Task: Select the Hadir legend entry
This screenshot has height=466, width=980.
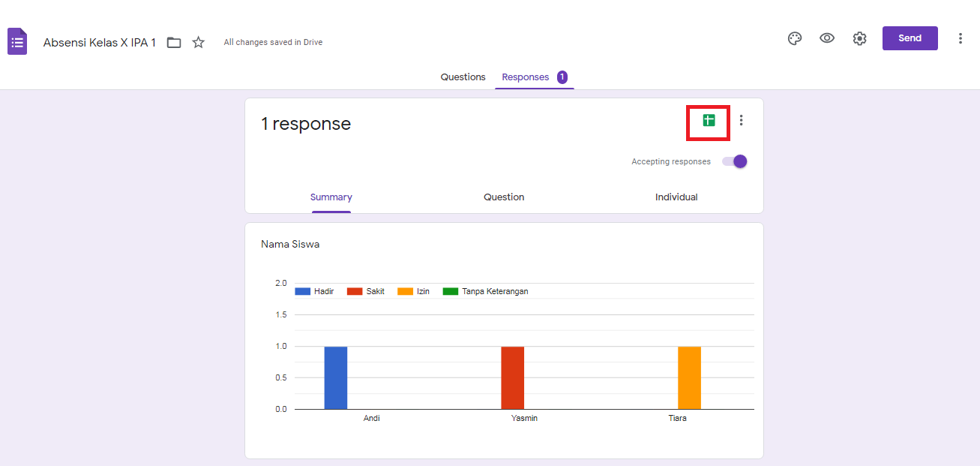Action: (x=315, y=290)
